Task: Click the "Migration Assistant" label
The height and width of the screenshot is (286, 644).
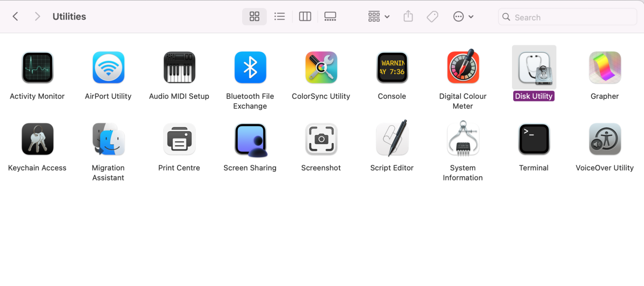Action: click(108, 173)
